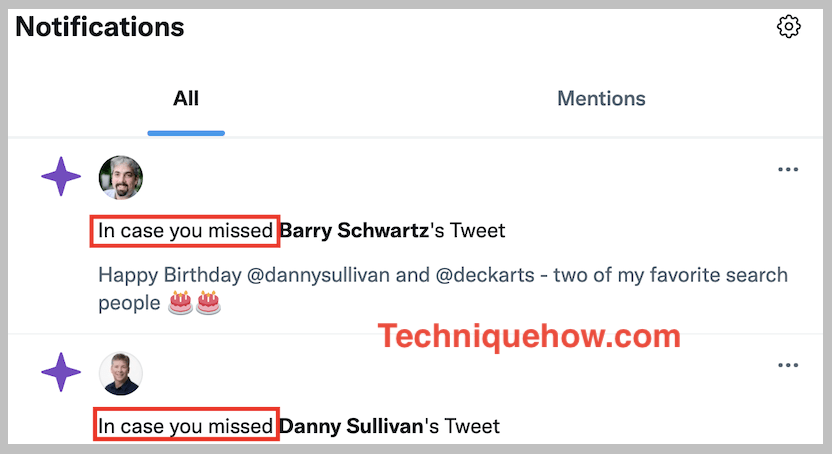Click purple sparkle icon beside Danny Sullivan notification
Image resolution: width=832 pixels, height=454 pixels.
click(x=61, y=372)
